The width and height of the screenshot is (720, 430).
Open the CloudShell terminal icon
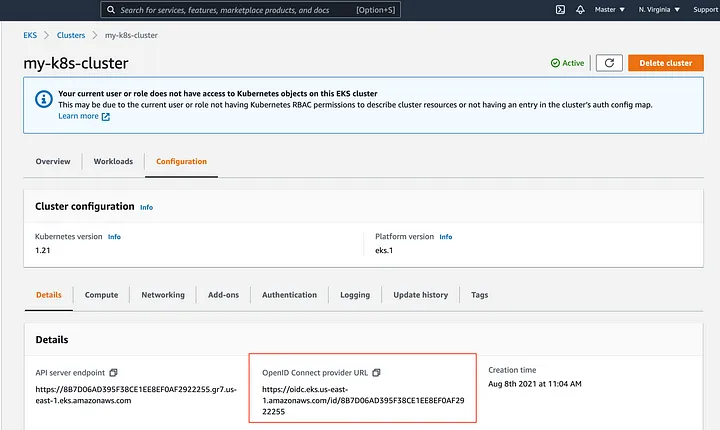tap(560, 10)
